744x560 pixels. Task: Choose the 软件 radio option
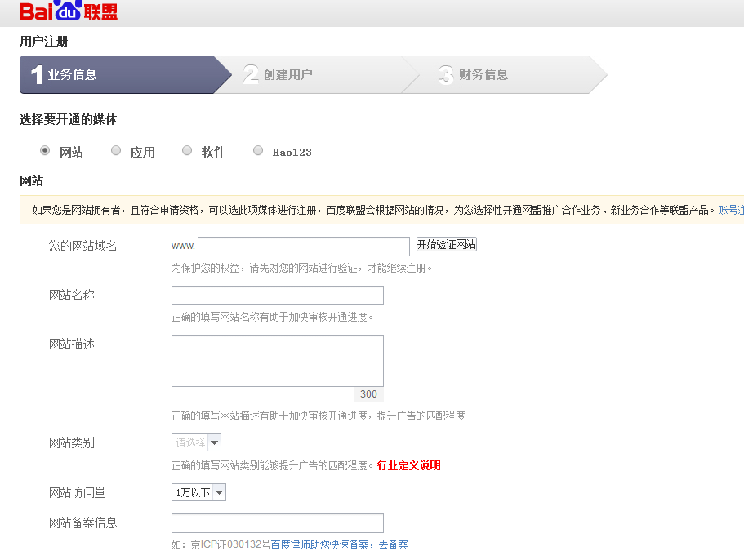(x=187, y=150)
